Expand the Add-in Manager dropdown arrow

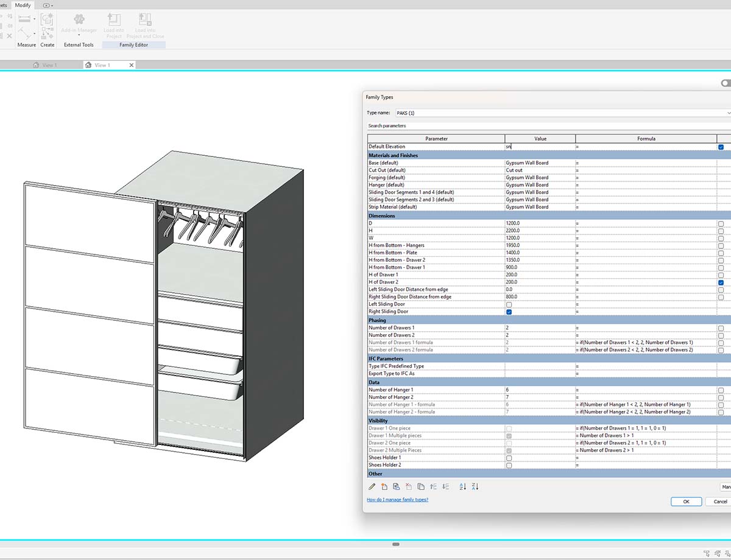pos(79,35)
